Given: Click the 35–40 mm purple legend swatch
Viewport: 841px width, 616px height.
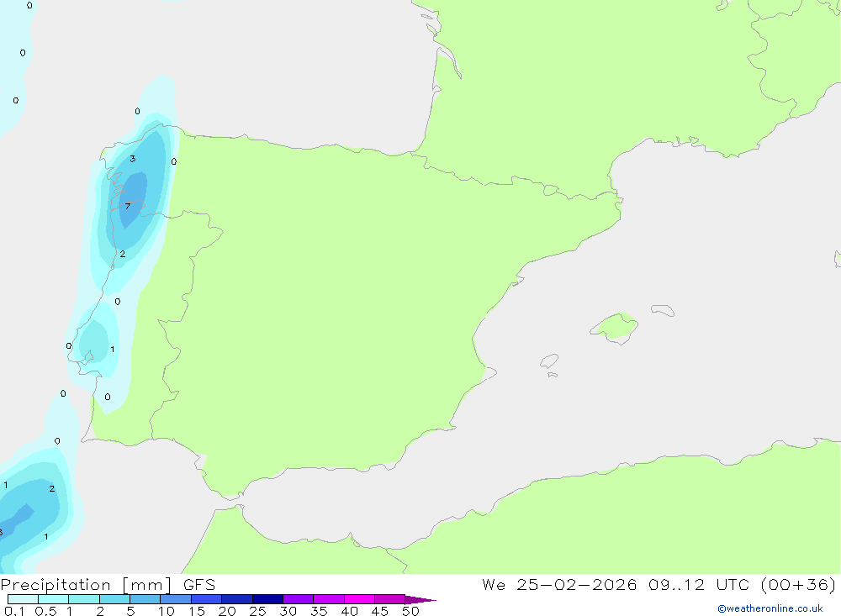Looking at the screenshot, I should click(329, 599).
